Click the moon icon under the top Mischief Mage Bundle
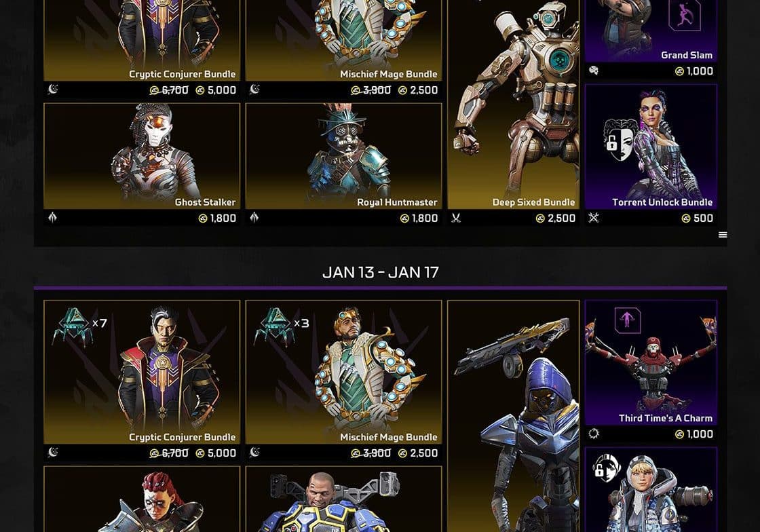 tap(254, 89)
